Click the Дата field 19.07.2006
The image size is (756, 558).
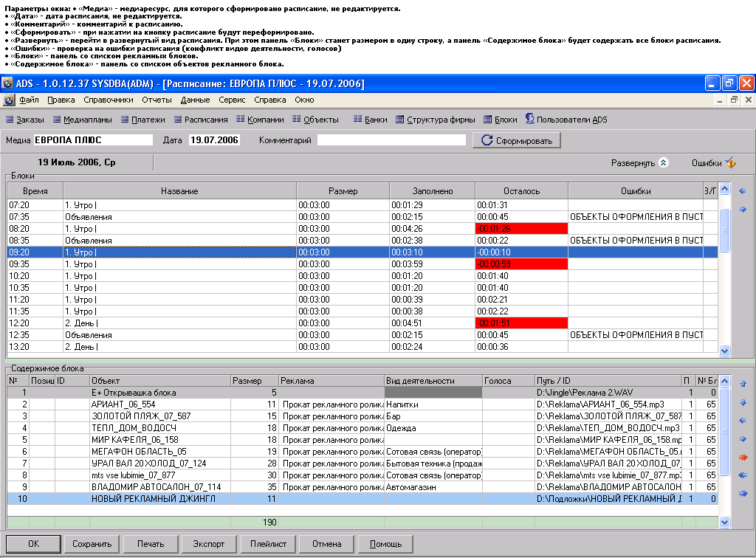(214, 140)
